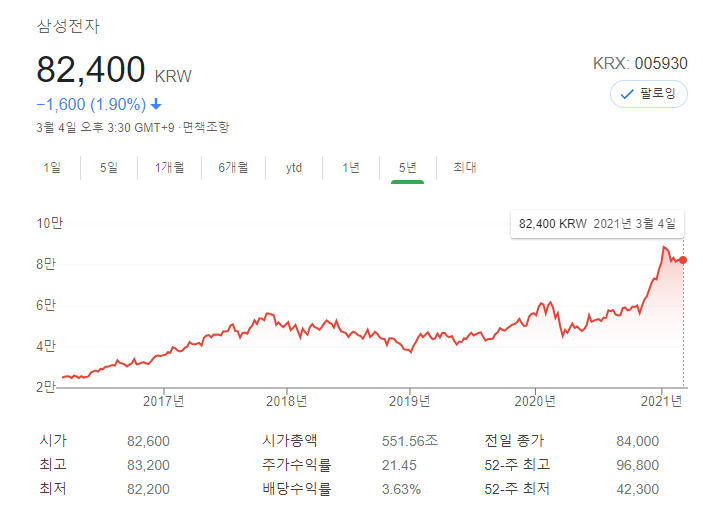Click the 6만 y-axis label
This screenshot has height=516, width=703.
pyautogui.click(x=46, y=305)
